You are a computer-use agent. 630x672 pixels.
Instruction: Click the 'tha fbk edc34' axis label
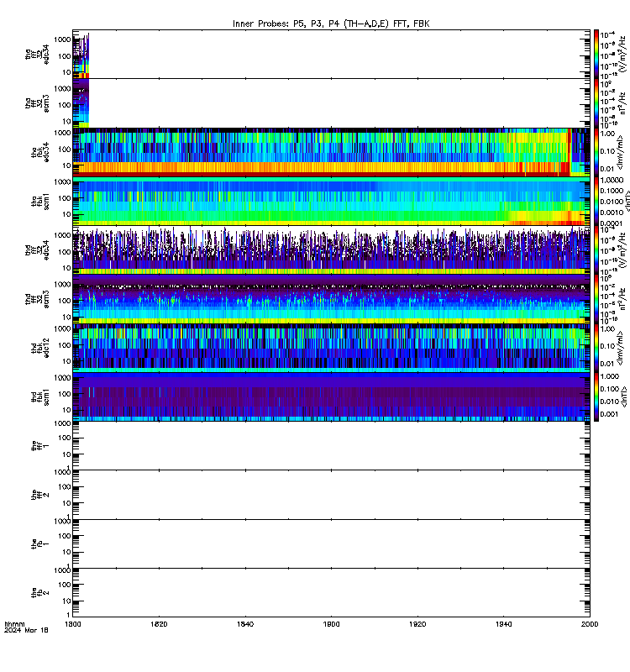coord(40,152)
